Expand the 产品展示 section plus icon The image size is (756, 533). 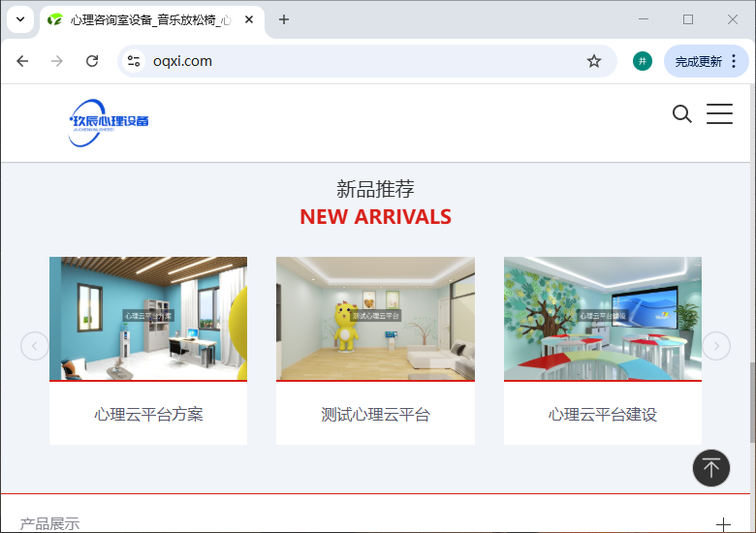coord(723,524)
